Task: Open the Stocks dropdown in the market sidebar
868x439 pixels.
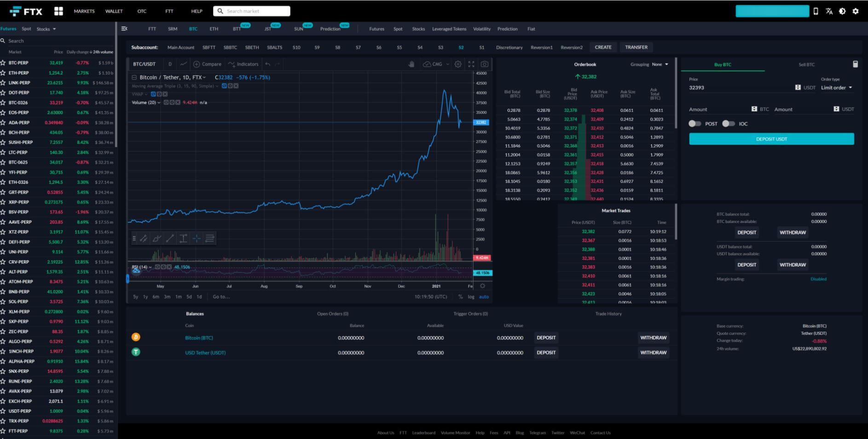Action: tap(46, 29)
